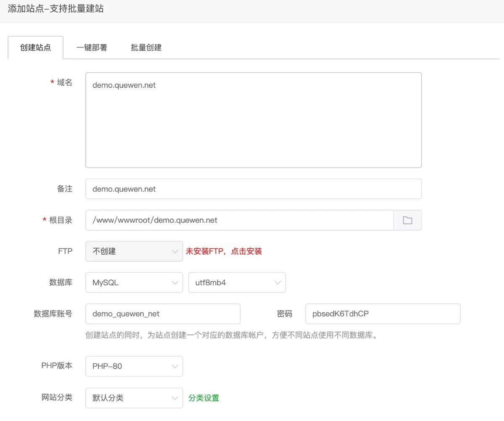Expand the 默认分类 site category dropdown
This screenshot has width=504, height=421.
134,398
